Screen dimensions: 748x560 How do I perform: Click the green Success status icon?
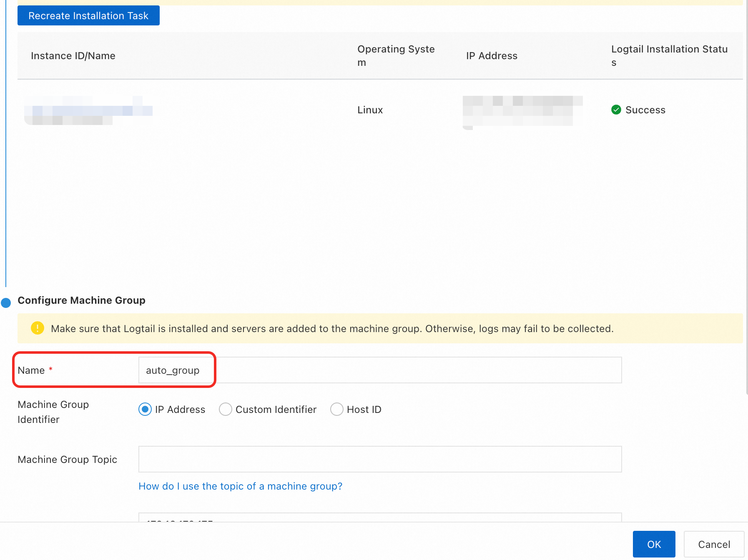(616, 110)
